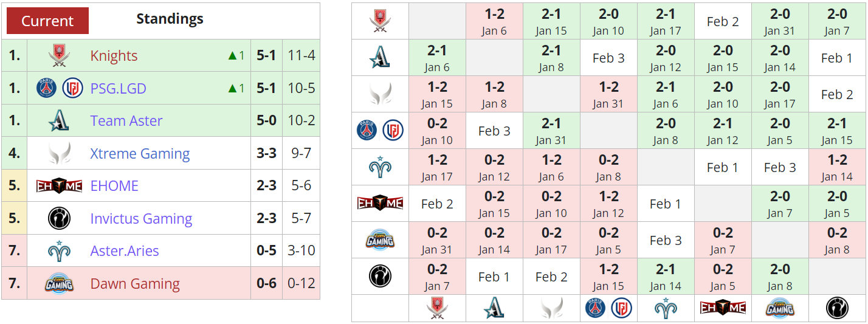This screenshot has height=324, width=868.
Task: Click the Knights logo in the crosstable's bottom row
Action: (x=437, y=308)
